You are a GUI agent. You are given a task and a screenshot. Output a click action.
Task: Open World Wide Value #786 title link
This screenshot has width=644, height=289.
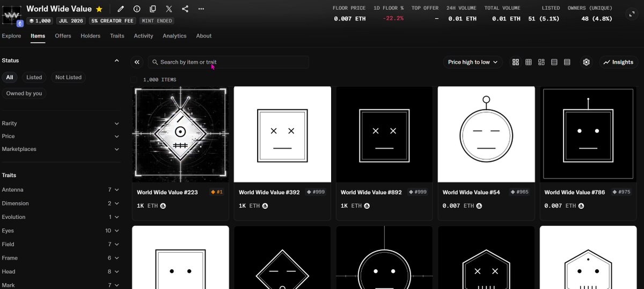(x=574, y=192)
